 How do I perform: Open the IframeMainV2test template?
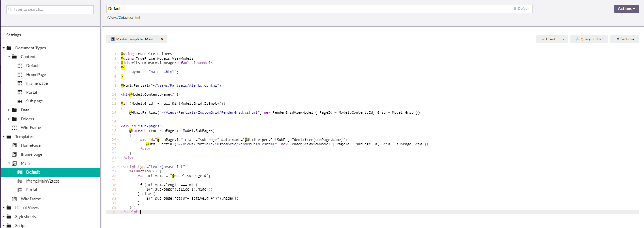[43, 181]
